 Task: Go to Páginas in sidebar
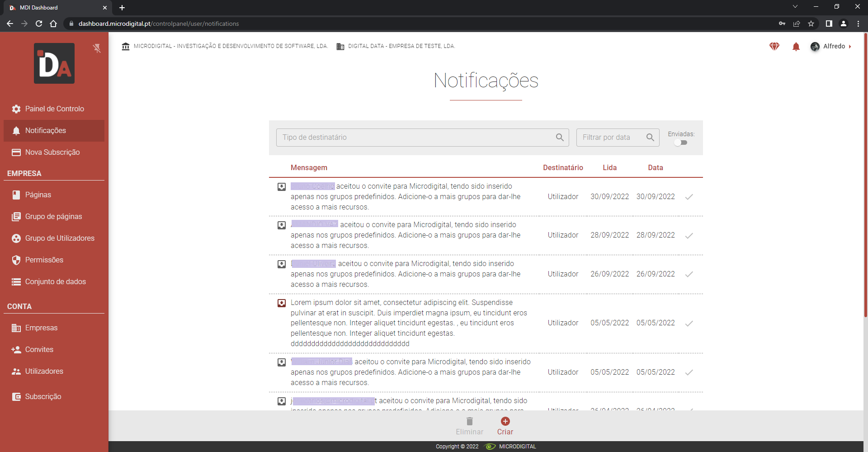pos(54,195)
